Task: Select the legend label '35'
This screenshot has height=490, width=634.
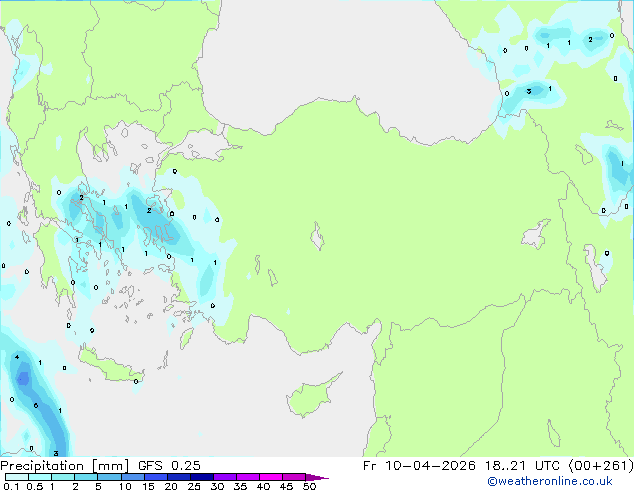Action: (240, 486)
